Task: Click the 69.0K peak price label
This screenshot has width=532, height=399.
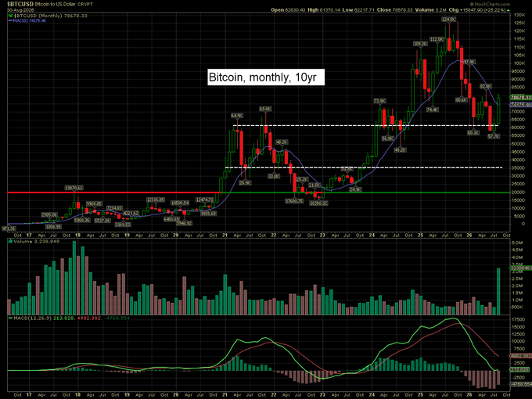Action: [265, 109]
